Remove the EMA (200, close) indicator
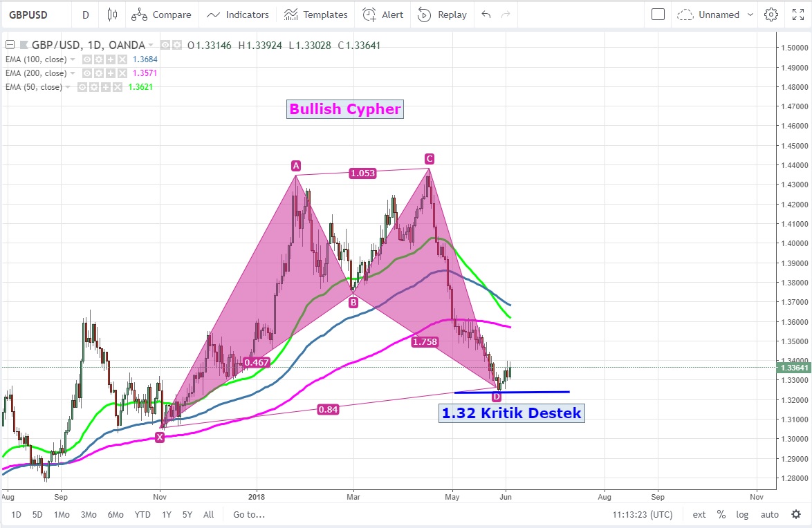 coord(122,73)
